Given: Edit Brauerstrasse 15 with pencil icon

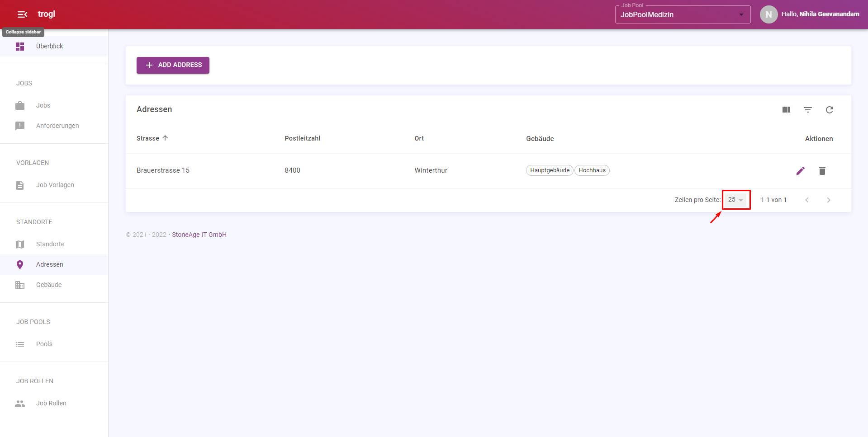Looking at the screenshot, I should coord(801,171).
